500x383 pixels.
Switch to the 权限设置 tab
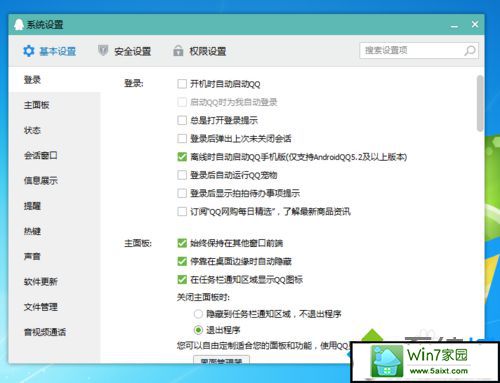(199, 51)
